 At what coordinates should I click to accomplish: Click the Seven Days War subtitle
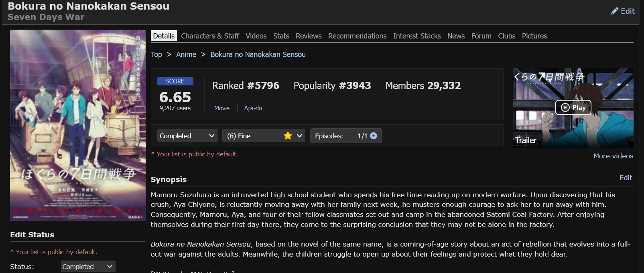(x=46, y=17)
